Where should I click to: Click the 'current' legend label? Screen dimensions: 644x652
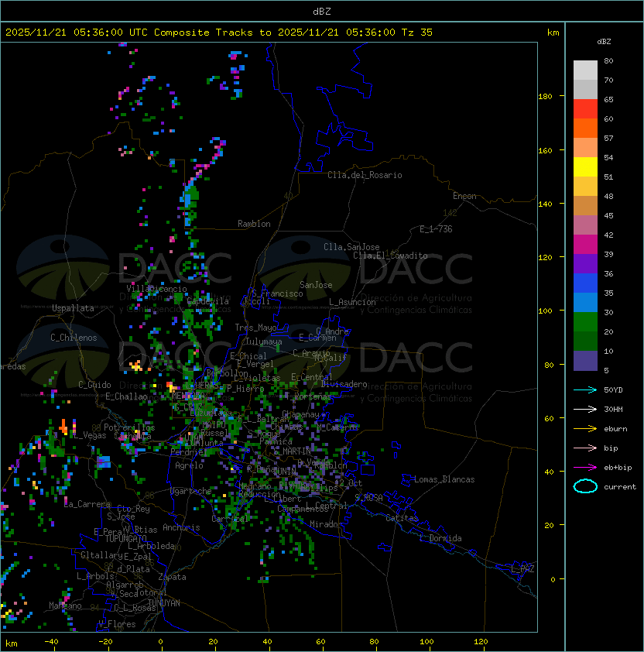click(x=620, y=487)
